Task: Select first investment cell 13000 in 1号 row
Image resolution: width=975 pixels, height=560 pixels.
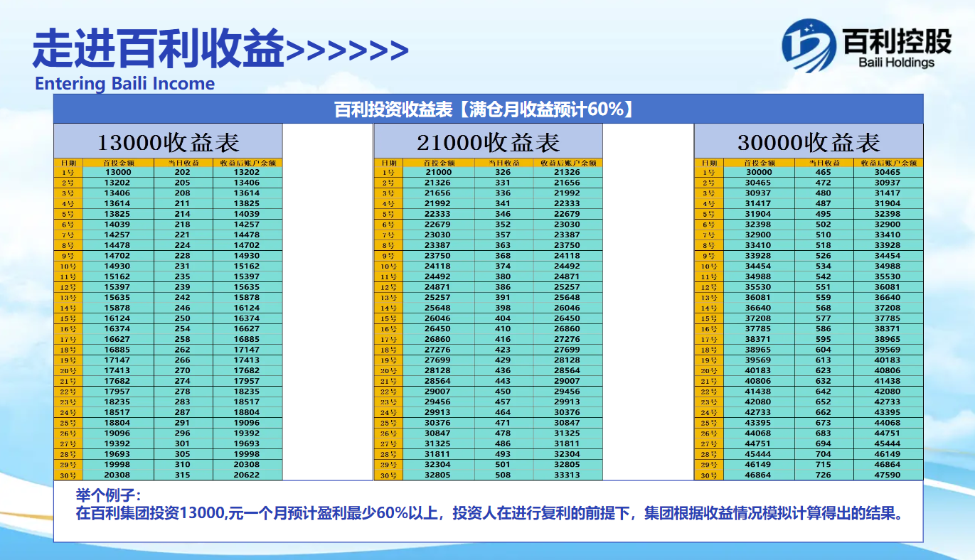Action: click(x=118, y=172)
